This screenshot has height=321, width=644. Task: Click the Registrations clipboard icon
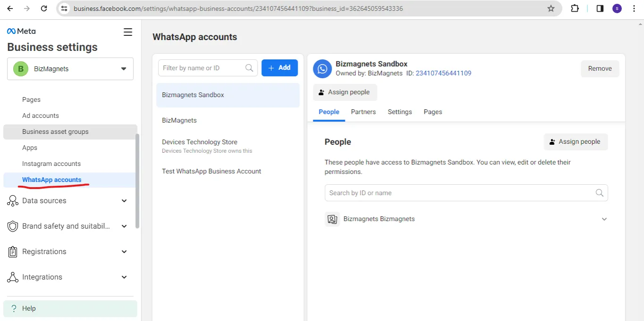click(13, 252)
